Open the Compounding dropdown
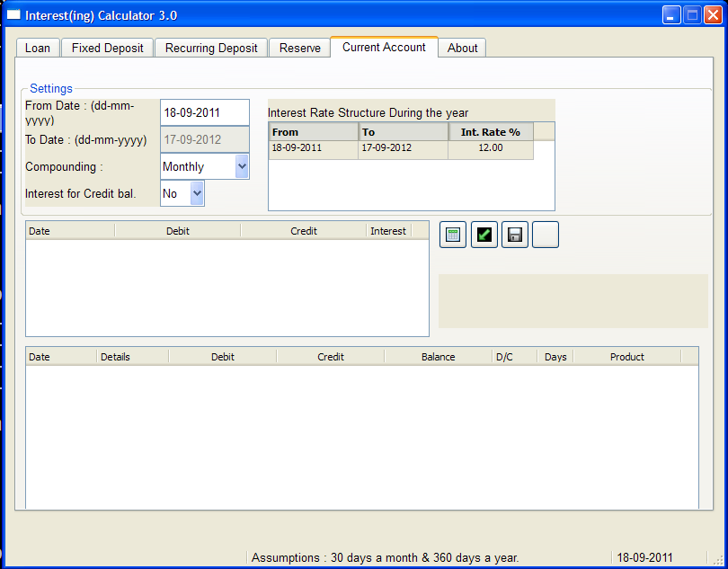The height and width of the screenshot is (569, 728). (241, 166)
